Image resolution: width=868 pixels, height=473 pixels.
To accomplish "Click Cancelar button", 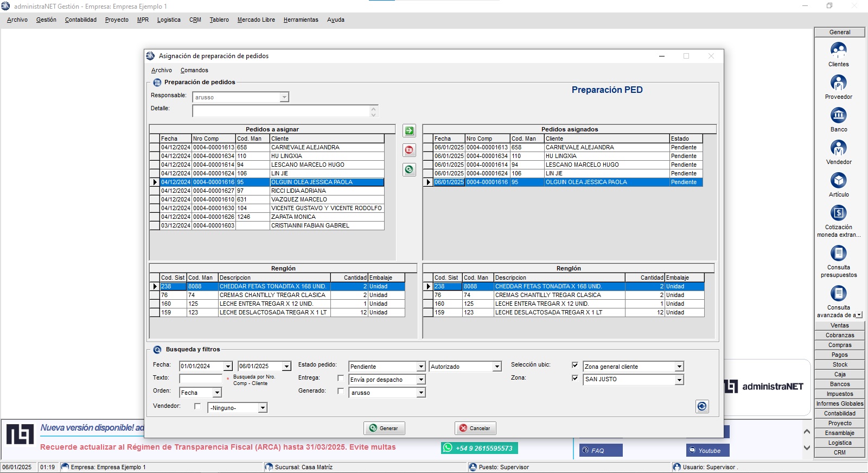I will tap(475, 428).
